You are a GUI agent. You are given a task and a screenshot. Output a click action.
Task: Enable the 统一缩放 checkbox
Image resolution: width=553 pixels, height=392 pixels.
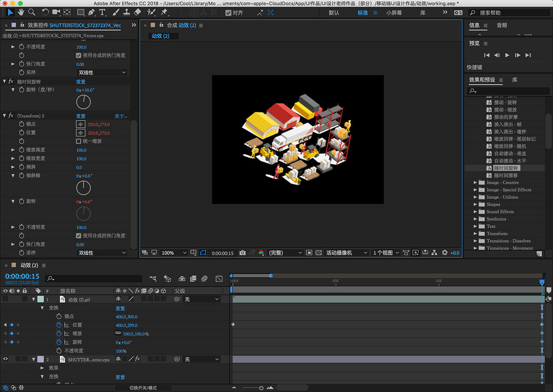click(x=79, y=141)
